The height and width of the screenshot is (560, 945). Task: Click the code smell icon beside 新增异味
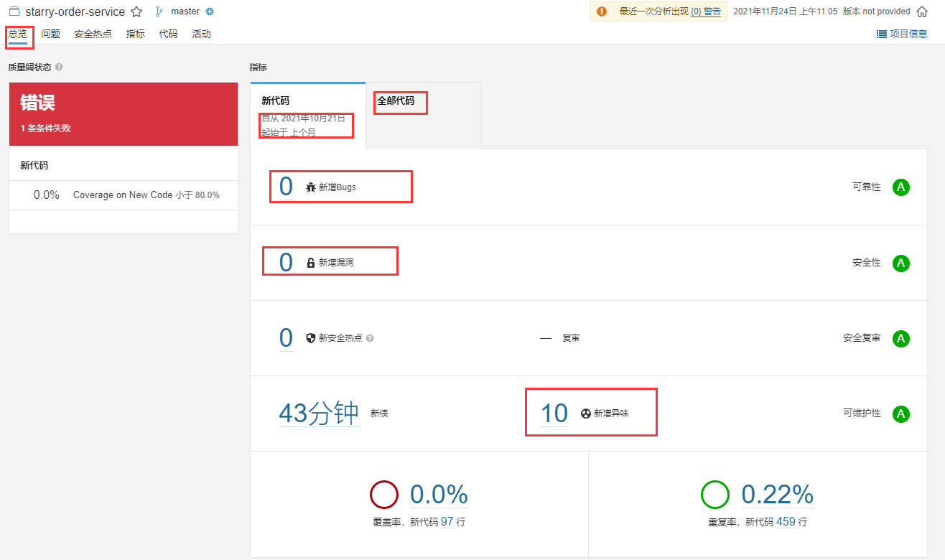click(x=586, y=414)
